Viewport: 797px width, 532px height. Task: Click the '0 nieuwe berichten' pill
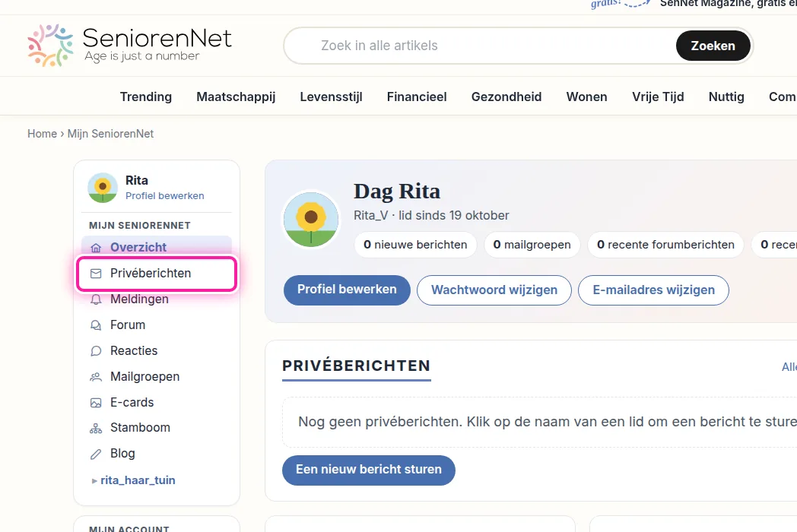[415, 245]
